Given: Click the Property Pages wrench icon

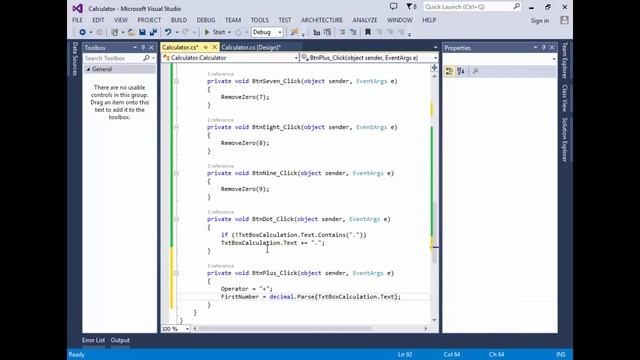Looking at the screenshot, I should 476,71.
